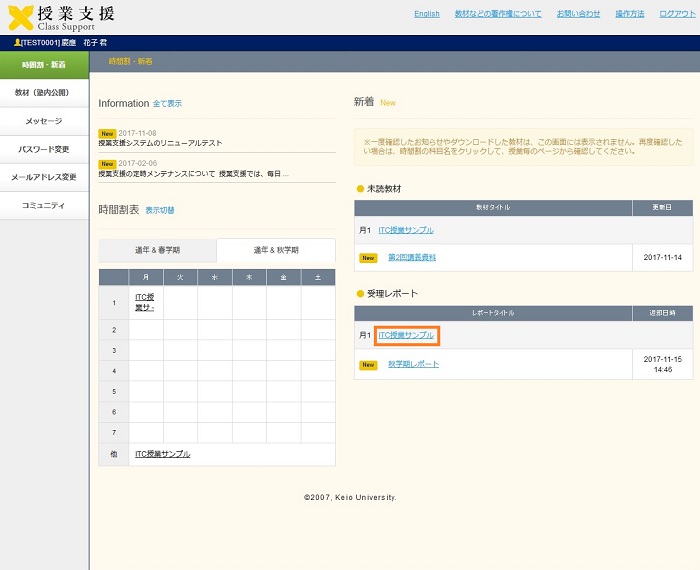Click the New badge beside 第2回講義資料

coord(368,258)
